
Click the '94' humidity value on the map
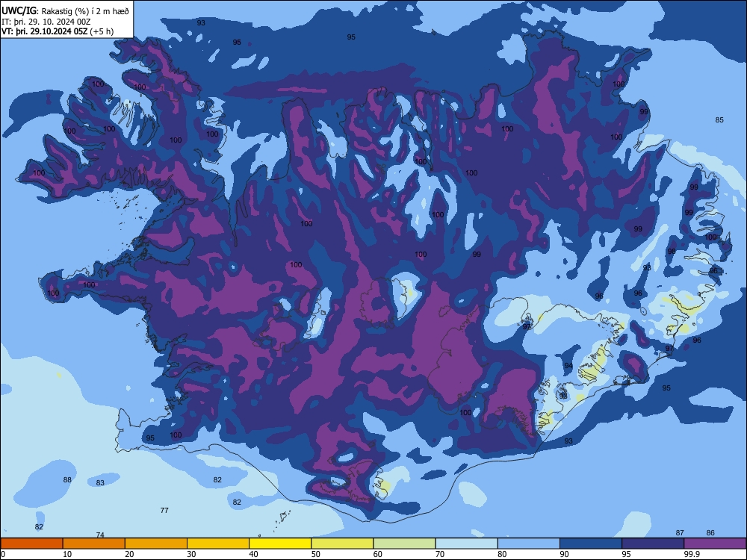(x=568, y=366)
